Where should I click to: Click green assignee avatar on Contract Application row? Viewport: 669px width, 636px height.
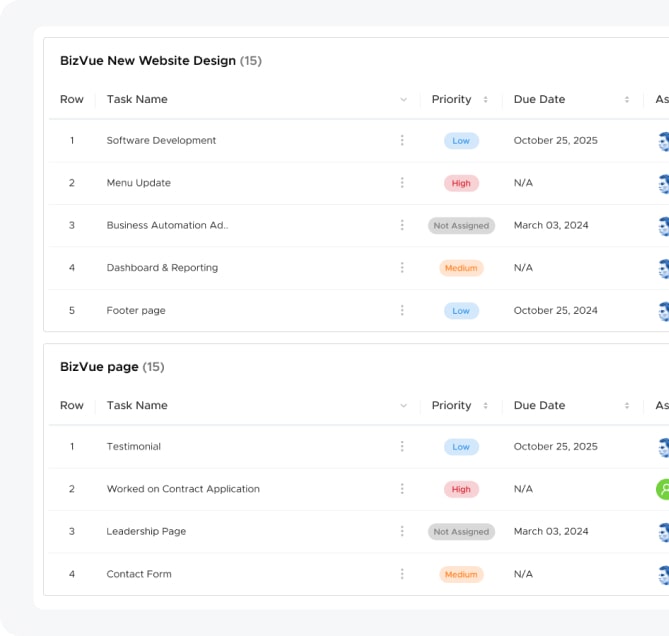point(663,489)
